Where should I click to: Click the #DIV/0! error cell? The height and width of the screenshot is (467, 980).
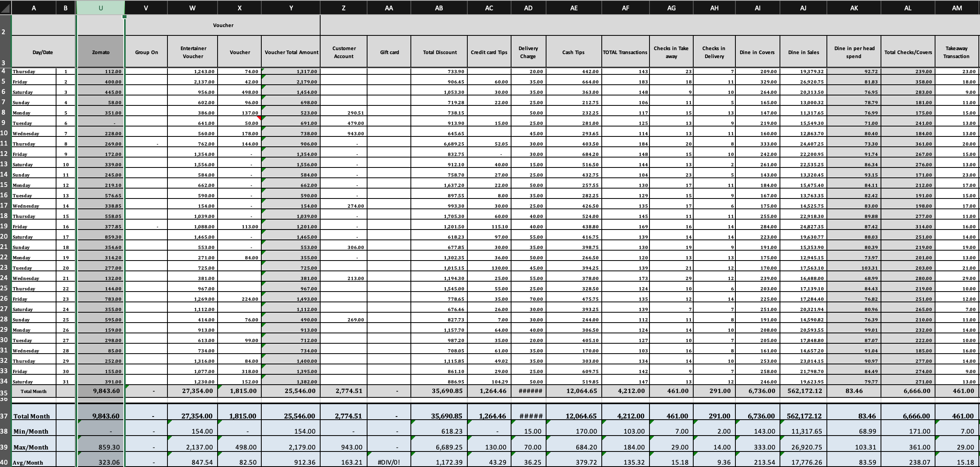coord(389,462)
